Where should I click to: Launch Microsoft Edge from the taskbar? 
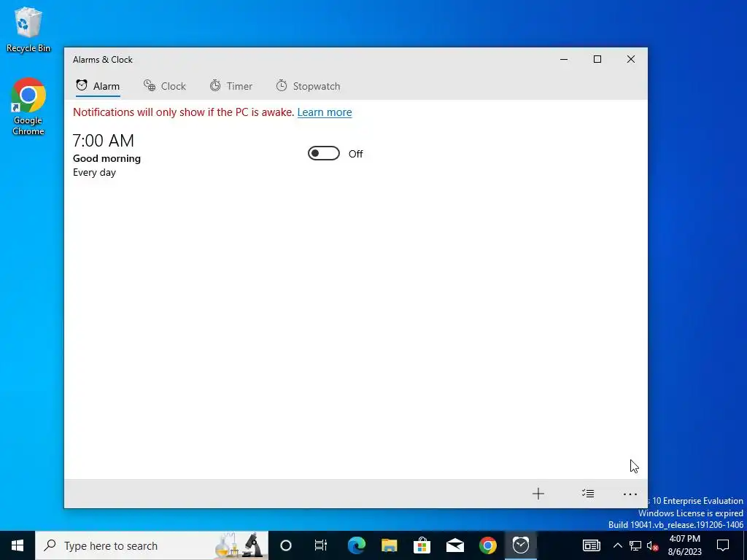click(x=356, y=545)
